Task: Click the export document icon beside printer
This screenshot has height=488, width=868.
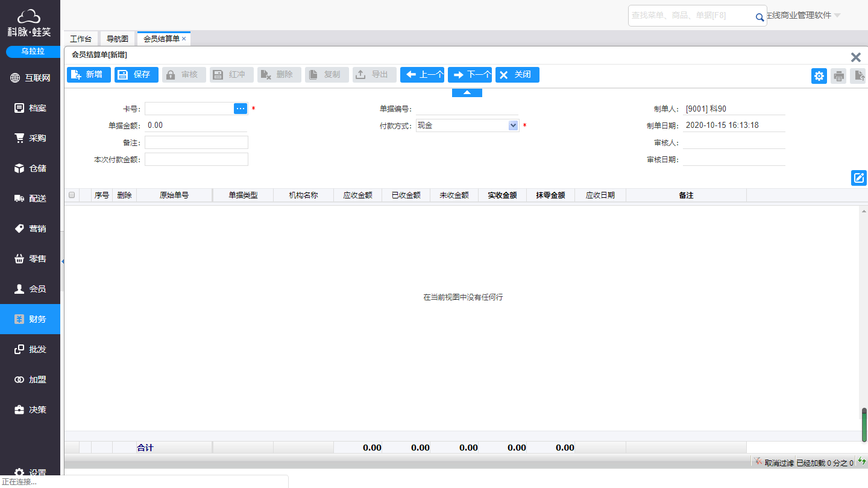Action: tap(858, 76)
